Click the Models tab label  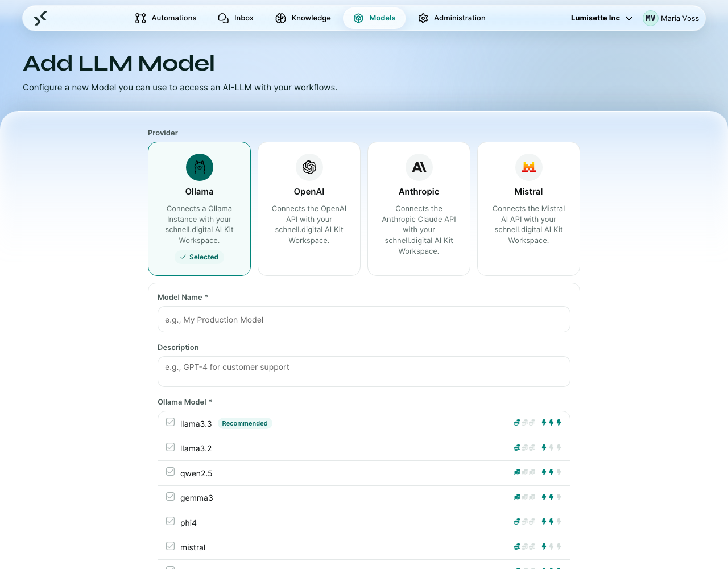(x=383, y=18)
